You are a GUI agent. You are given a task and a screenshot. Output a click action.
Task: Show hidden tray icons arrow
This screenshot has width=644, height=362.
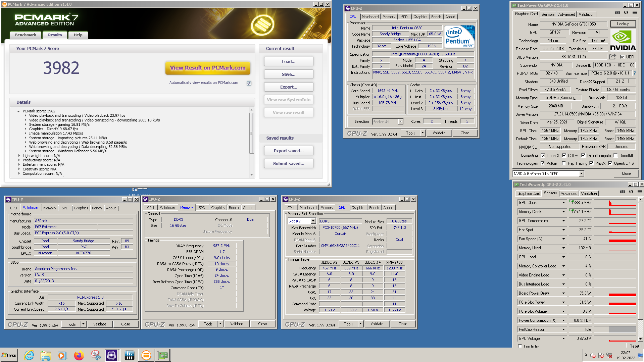coord(586,355)
